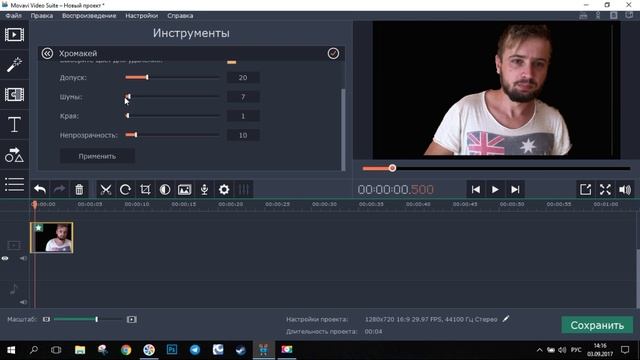
Task: Open the Stickers and shapes tab
Action: tap(14, 155)
